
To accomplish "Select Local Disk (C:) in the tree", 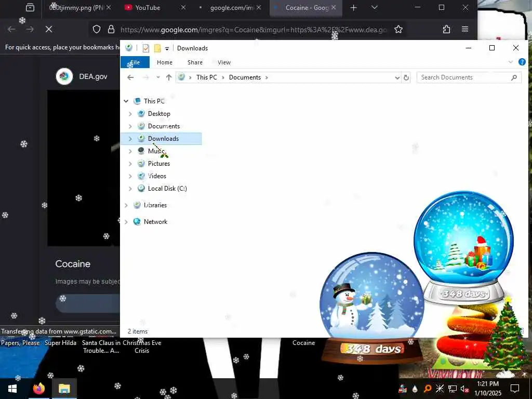I will 167,188.
